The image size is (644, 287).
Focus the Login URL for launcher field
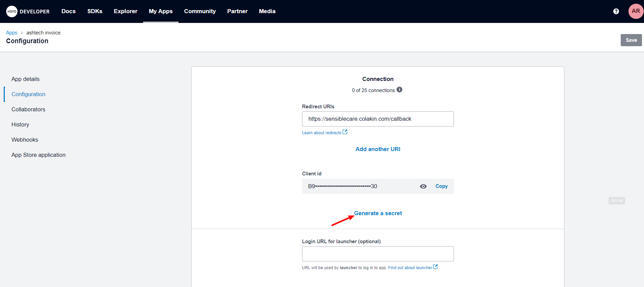coord(378,254)
